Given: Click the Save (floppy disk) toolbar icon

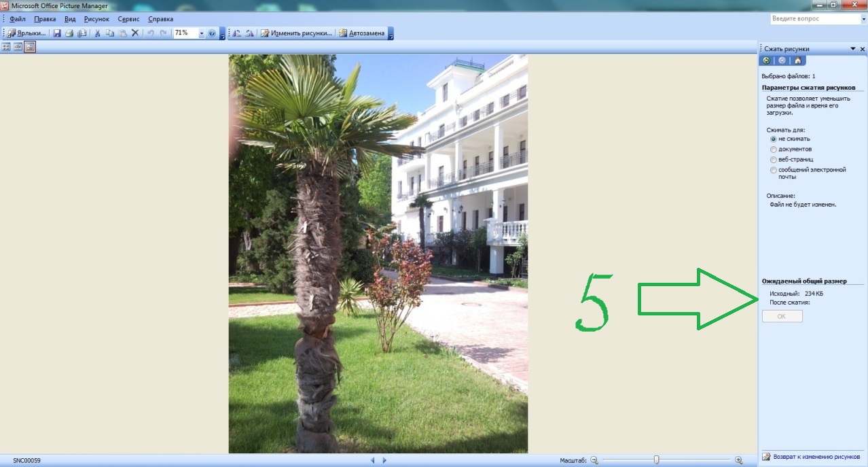Looking at the screenshot, I should click(x=57, y=33).
